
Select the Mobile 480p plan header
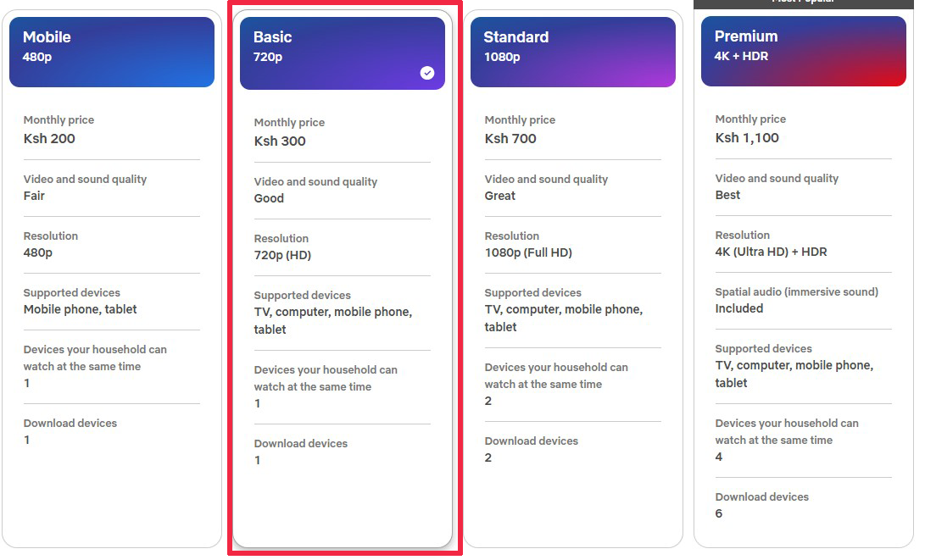112,52
